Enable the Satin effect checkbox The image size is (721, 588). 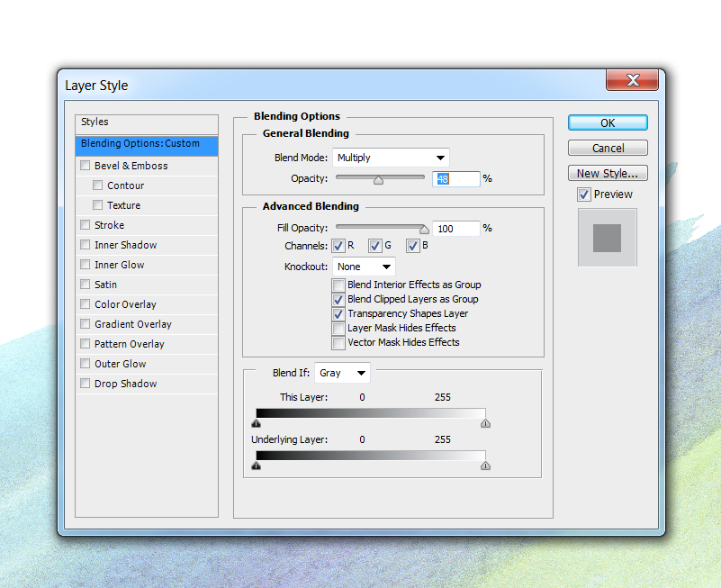point(86,284)
